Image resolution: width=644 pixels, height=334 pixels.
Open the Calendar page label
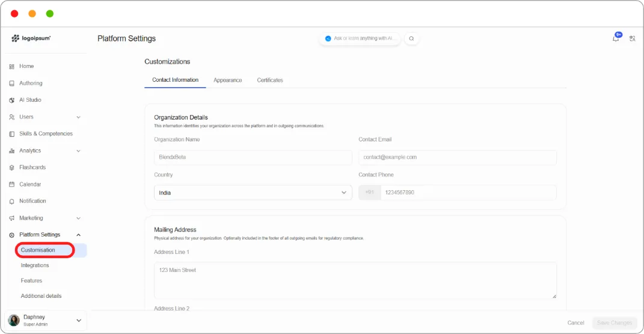coord(30,185)
